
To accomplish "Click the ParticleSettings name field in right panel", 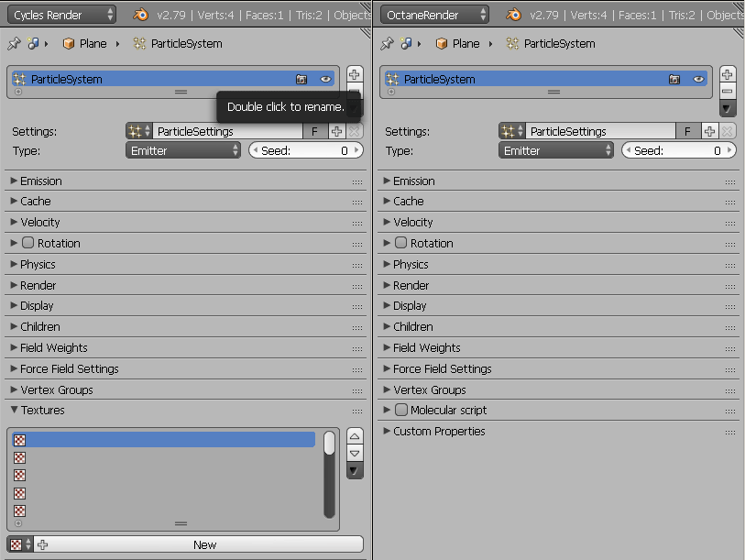I will pos(600,131).
